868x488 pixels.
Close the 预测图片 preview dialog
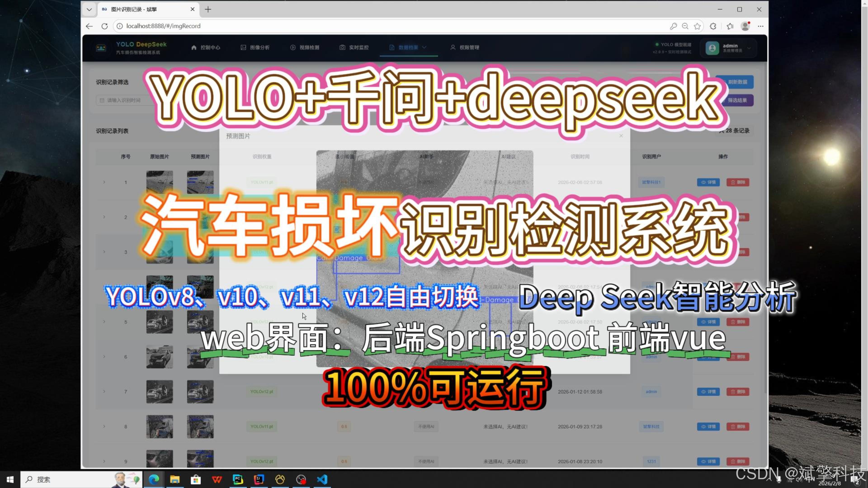621,136
